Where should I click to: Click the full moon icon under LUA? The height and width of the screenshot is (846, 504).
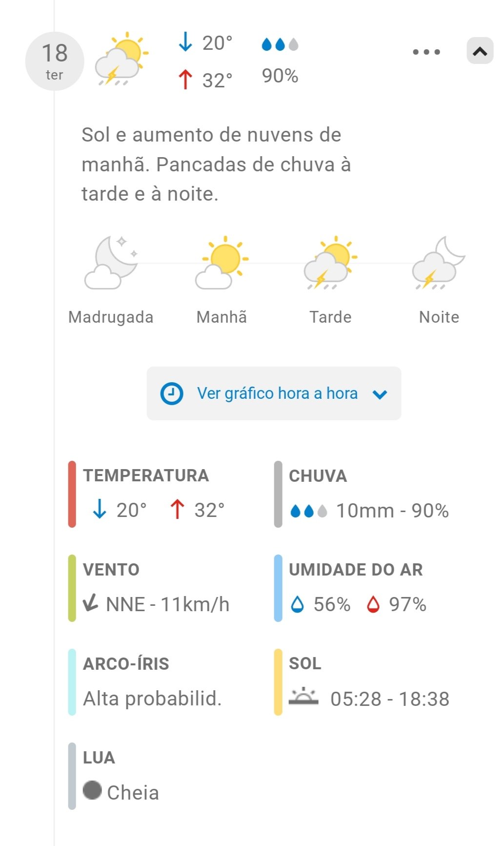[92, 789]
